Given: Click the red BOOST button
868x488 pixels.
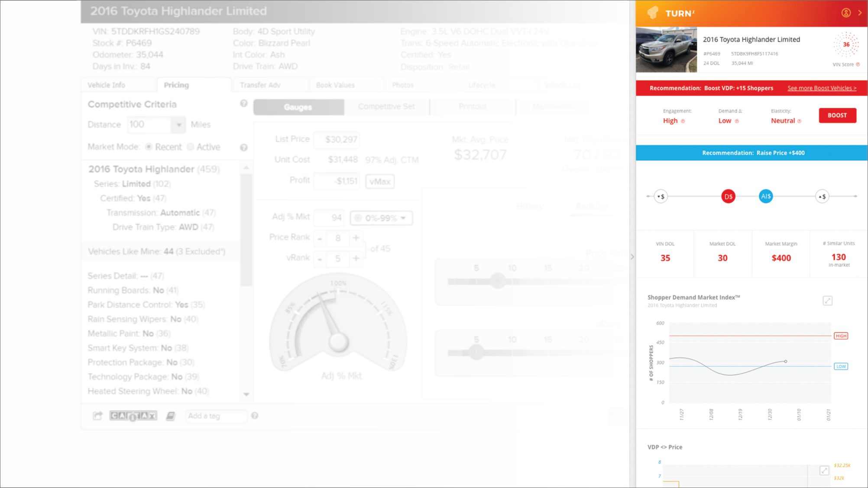Looking at the screenshot, I should (x=837, y=115).
